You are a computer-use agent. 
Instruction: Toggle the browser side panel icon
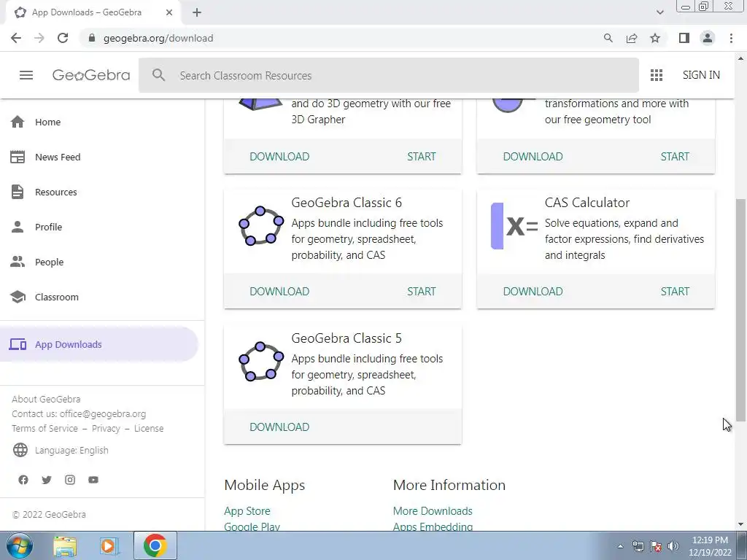pyautogui.click(x=684, y=38)
